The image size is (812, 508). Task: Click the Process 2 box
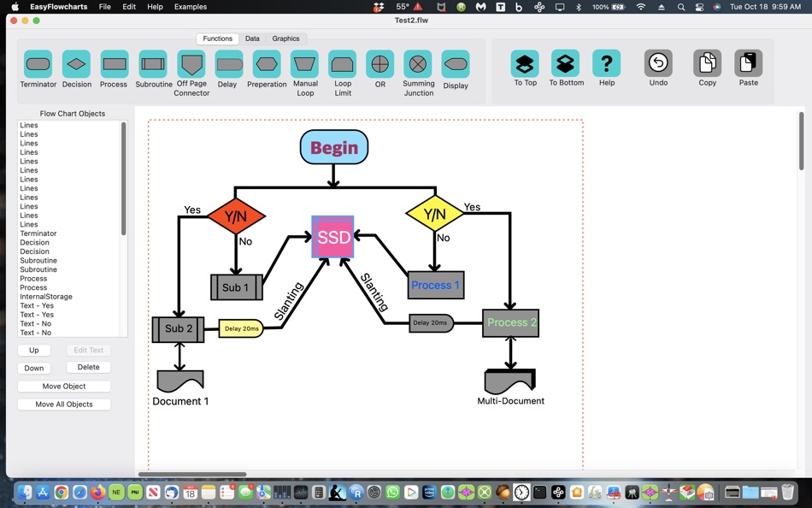pos(510,323)
